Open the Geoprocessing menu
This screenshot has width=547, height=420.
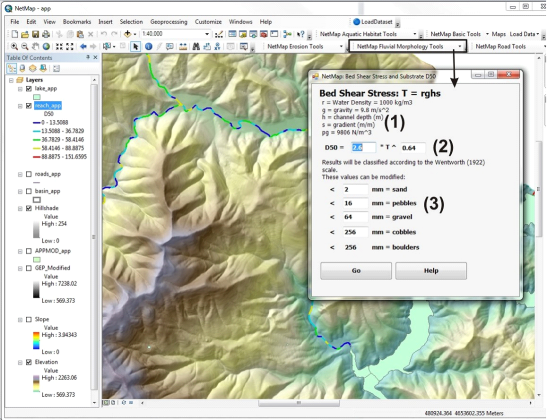point(168,22)
